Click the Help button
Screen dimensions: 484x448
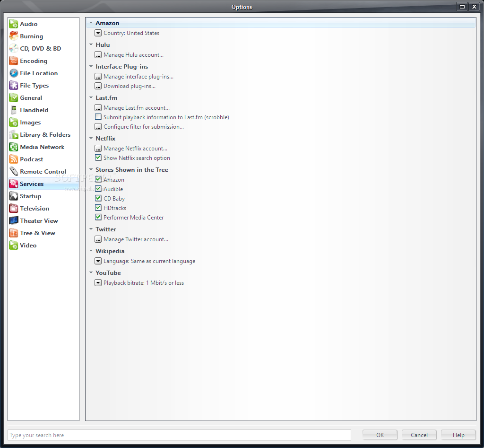tap(458, 435)
